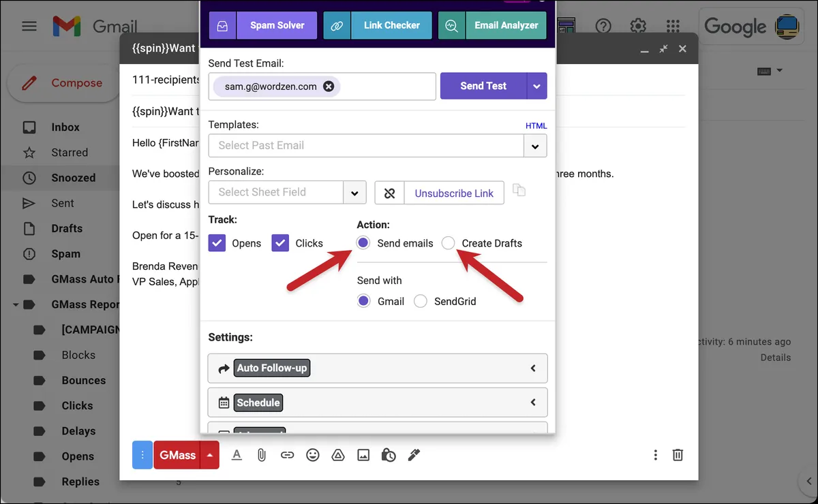This screenshot has width=818, height=504.
Task: Click the Google account avatar
Action: click(788, 26)
